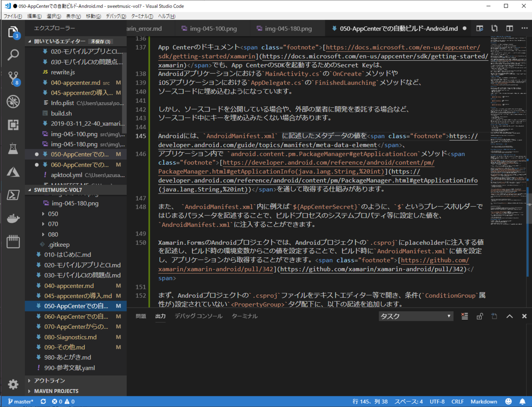The width and height of the screenshot is (532, 407).
Task: Open 990-参考文献.yaml in the file tree
Action: tap(75, 367)
